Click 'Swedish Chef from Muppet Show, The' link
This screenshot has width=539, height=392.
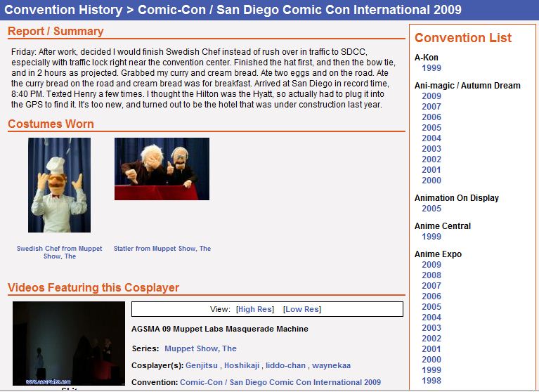point(60,252)
